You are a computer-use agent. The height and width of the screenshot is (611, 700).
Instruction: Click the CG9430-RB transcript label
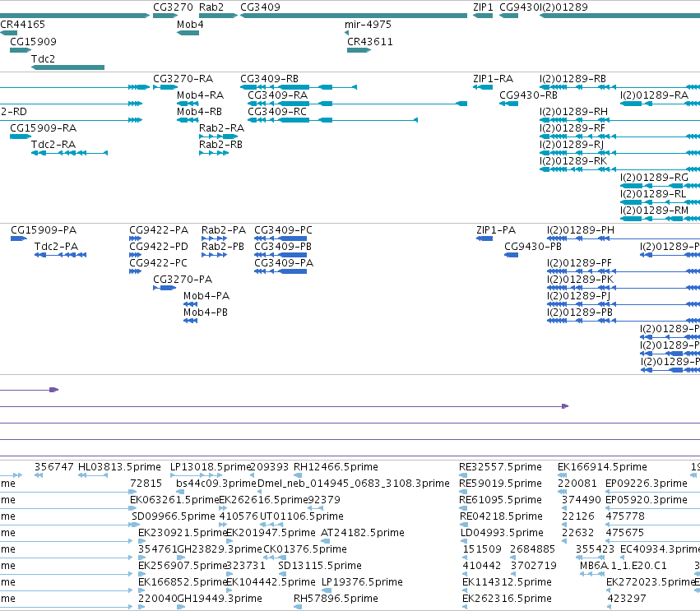point(528,95)
